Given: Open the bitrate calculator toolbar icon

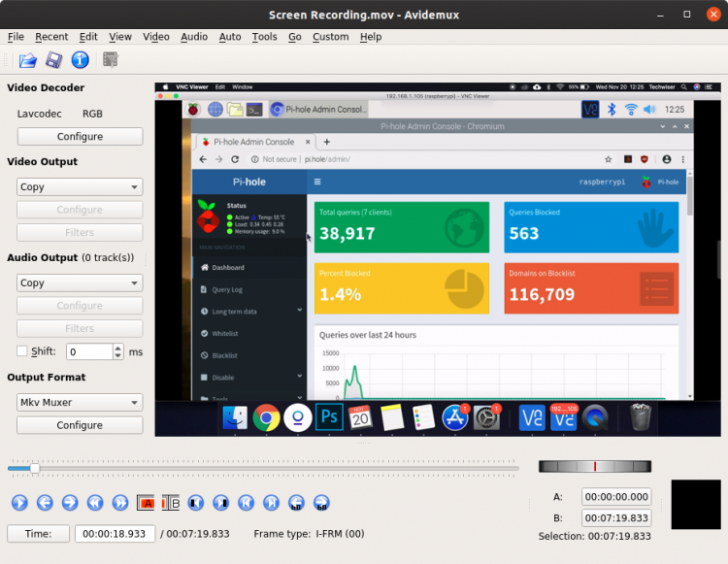Looking at the screenshot, I should point(111,60).
